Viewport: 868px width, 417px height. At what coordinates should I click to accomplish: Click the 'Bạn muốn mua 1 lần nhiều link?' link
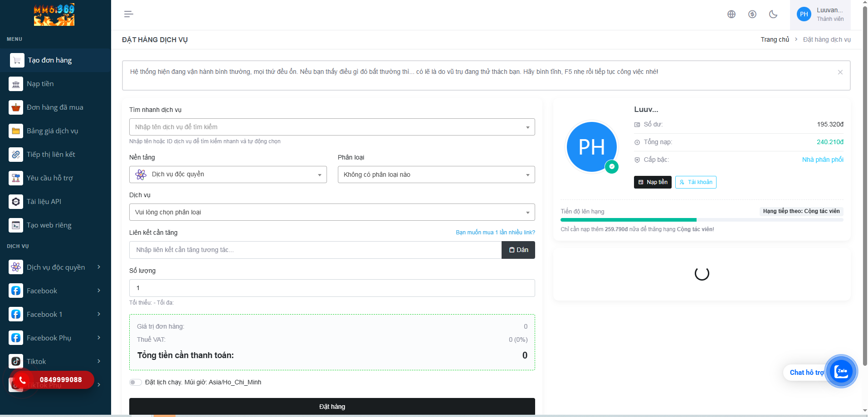tap(495, 233)
